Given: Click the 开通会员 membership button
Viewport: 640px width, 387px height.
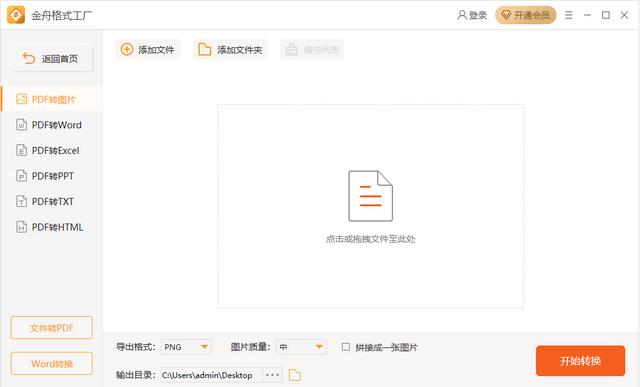Looking at the screenshot, I should coord(526,15).
